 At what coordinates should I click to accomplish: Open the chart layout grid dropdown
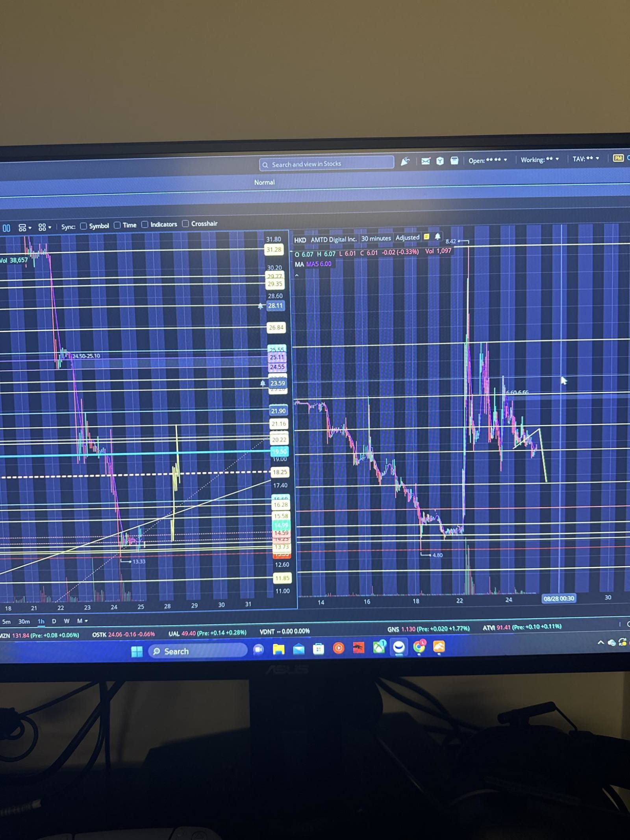tap(25, 228)
